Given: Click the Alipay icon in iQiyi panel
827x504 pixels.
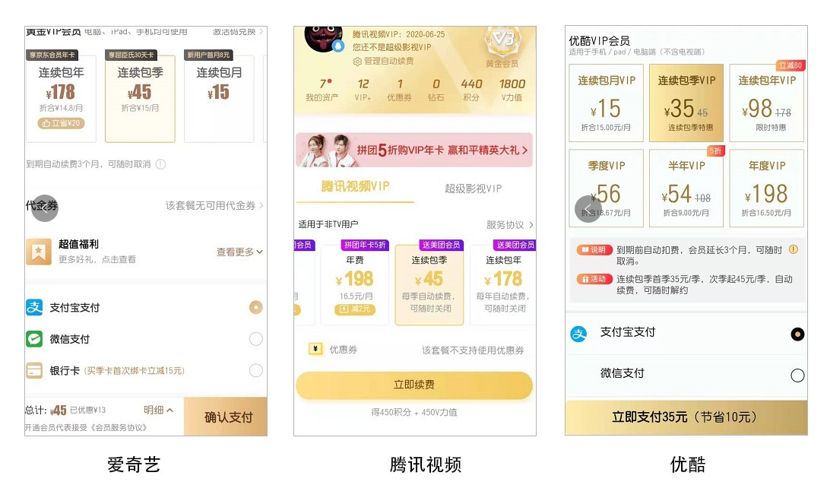Looking at the screenshot, I should 34,307.
